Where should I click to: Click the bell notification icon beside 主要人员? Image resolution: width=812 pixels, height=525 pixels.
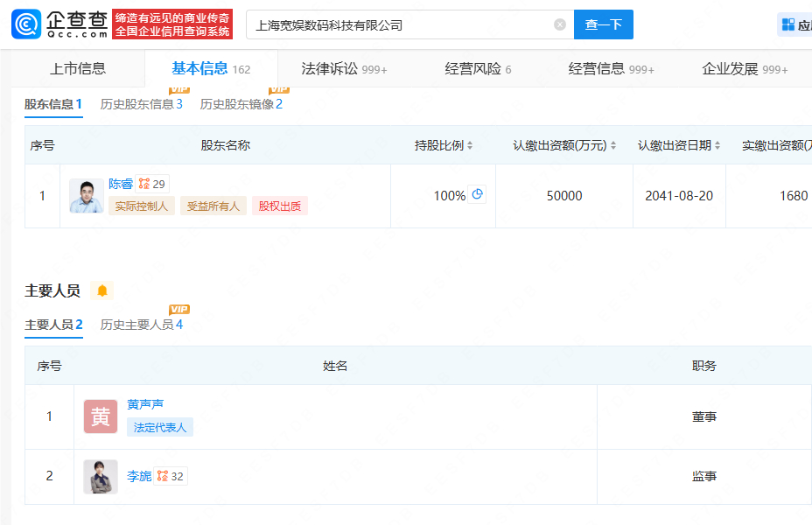tap(102, 290)
